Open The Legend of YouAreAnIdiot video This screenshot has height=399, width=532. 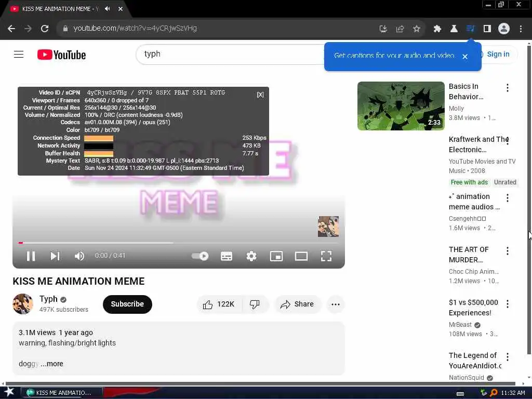475,361
